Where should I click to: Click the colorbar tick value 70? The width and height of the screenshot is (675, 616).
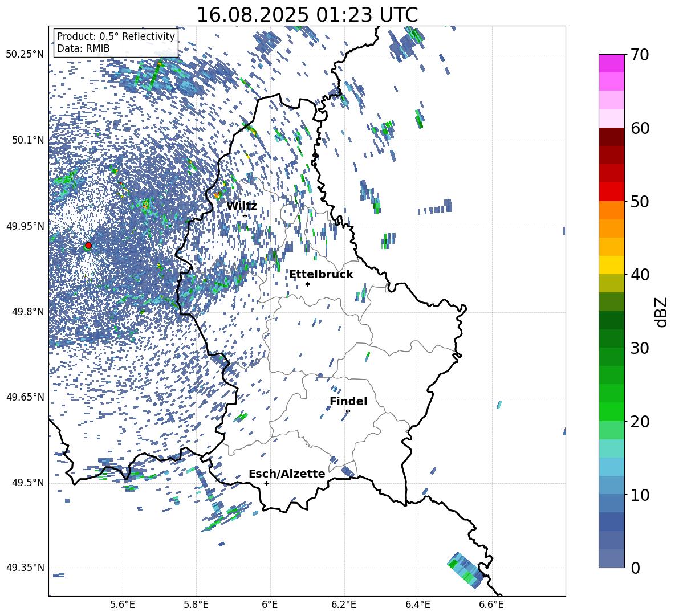pyautogui.click(x=640, y=55)
